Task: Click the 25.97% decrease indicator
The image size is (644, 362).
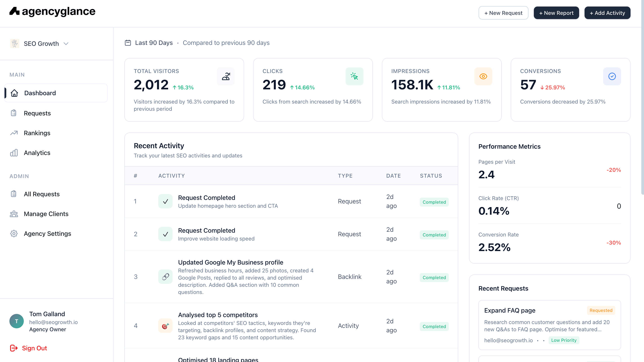Action: point(552,88)
